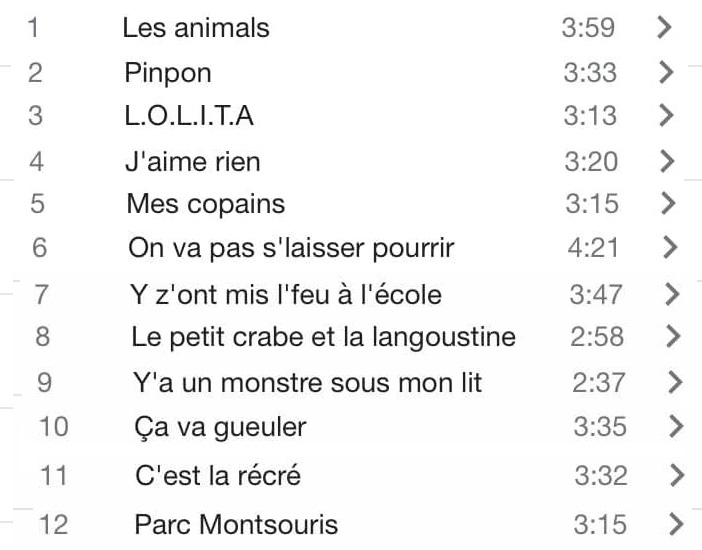Viewport: 702px width, 550px height.
Task: Select the 3:47 duration of track 7
Action: 595,294
